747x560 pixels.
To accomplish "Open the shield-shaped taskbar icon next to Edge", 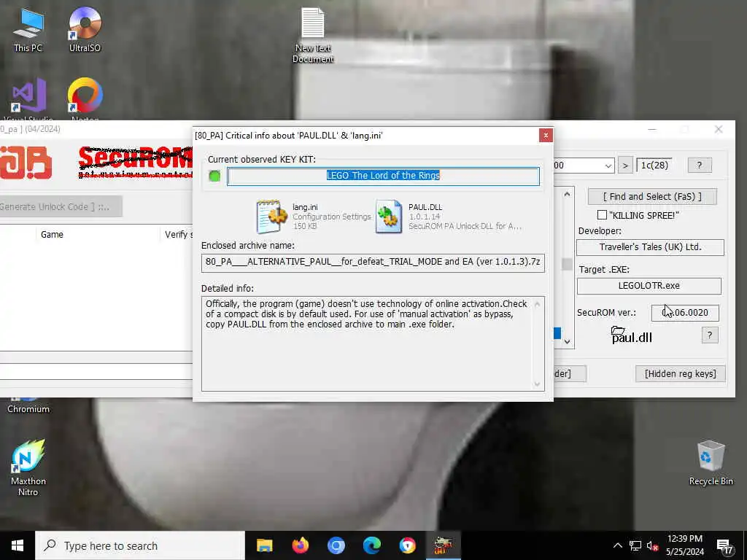I will point(407,545).
